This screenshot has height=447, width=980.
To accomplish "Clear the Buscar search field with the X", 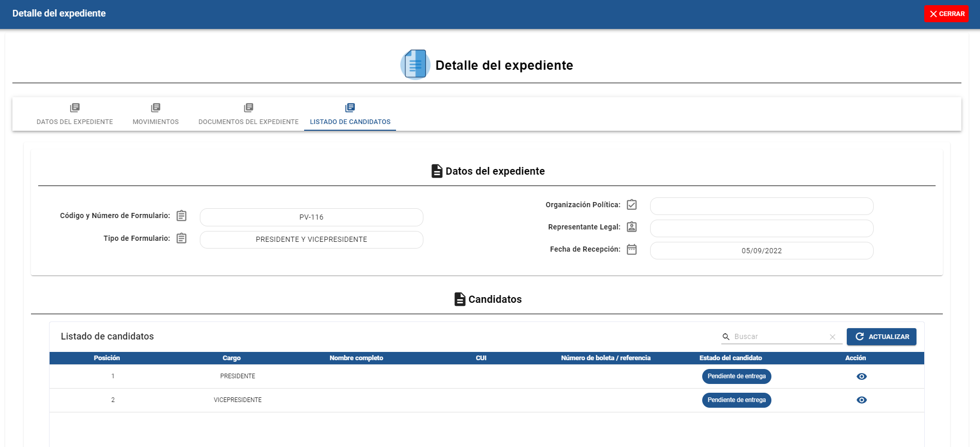I will tap(832, 337).
